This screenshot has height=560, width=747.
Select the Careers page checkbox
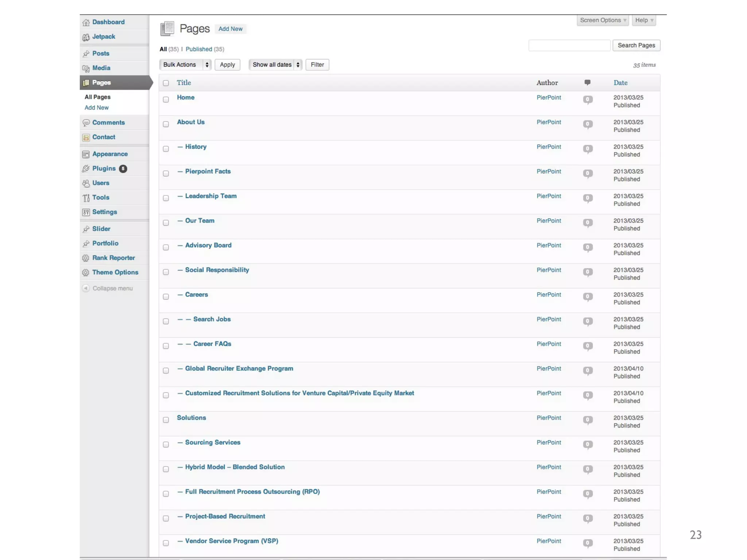pyautogui.click(x=166, y=297)
